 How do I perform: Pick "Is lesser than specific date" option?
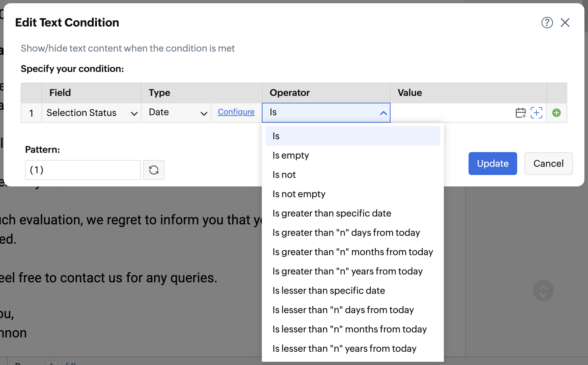(329, 291)
